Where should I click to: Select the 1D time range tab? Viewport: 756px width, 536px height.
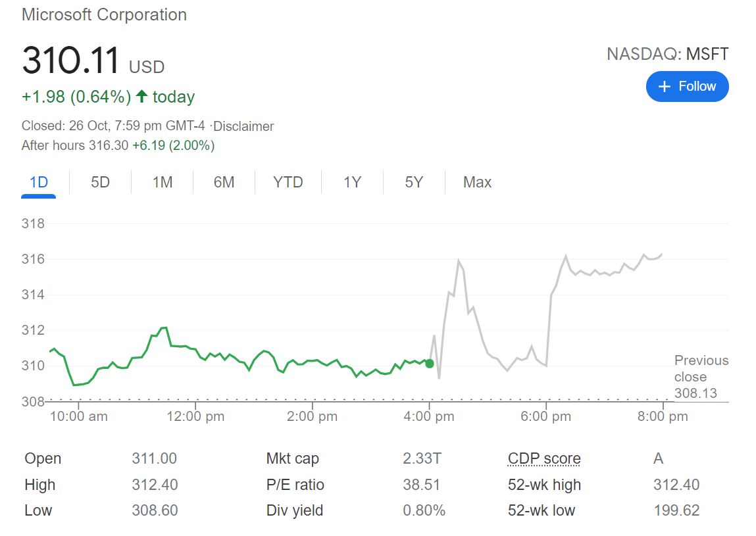(39, 182)
